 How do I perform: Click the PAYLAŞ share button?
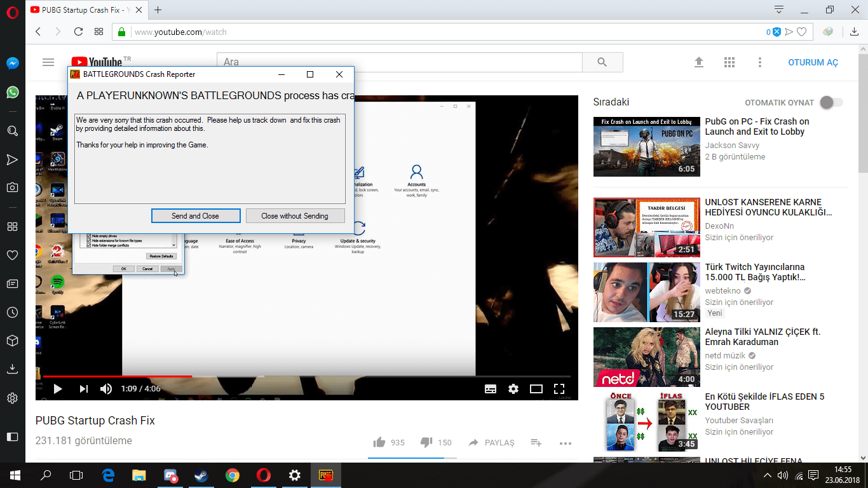click(491, 442)
